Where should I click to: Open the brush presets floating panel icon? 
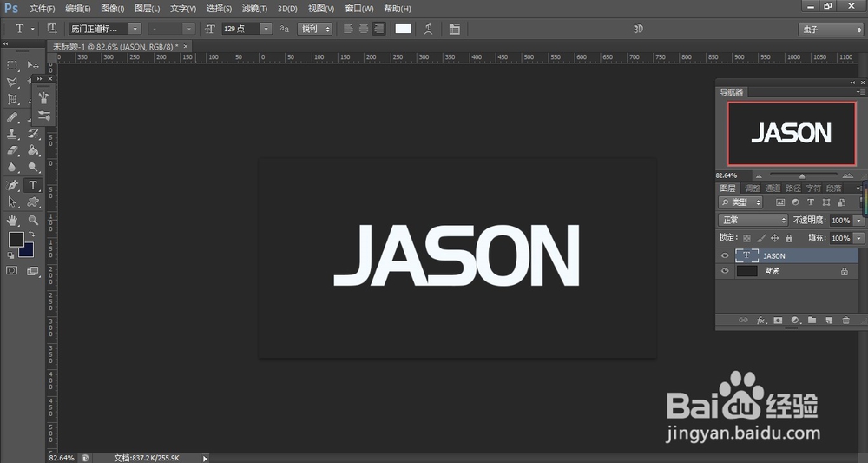tap(43, 98)
